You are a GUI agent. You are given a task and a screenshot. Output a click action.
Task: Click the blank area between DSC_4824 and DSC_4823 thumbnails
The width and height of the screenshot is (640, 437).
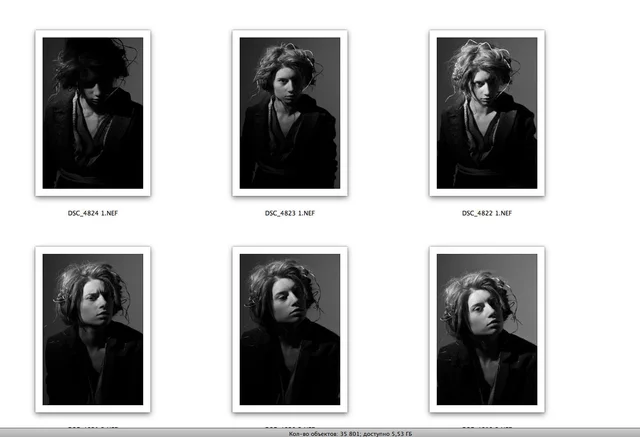pos(191,113)
